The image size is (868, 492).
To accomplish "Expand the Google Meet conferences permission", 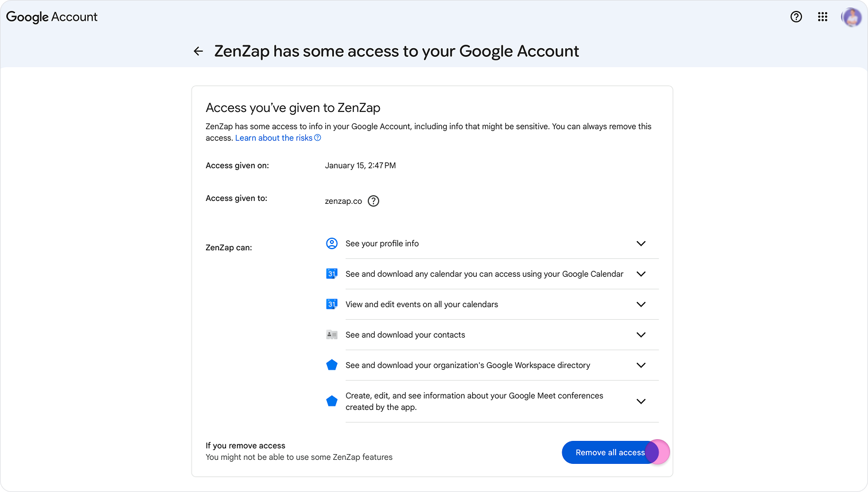I will tap(641, 401).
